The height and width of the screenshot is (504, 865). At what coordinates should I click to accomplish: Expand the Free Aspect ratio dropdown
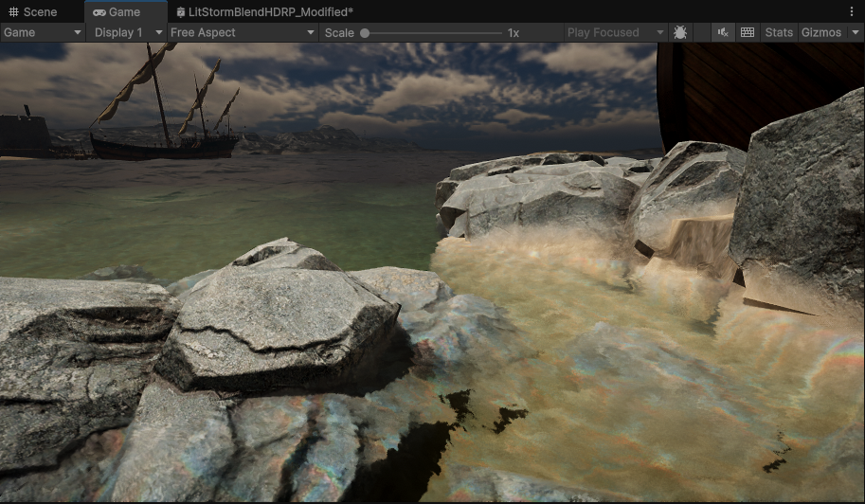coord(242,32)
